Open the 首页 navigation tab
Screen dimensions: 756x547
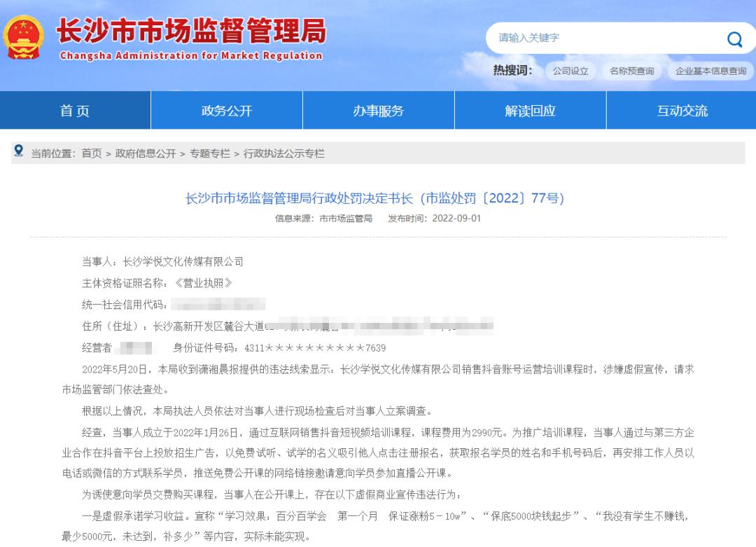point(75,111)
